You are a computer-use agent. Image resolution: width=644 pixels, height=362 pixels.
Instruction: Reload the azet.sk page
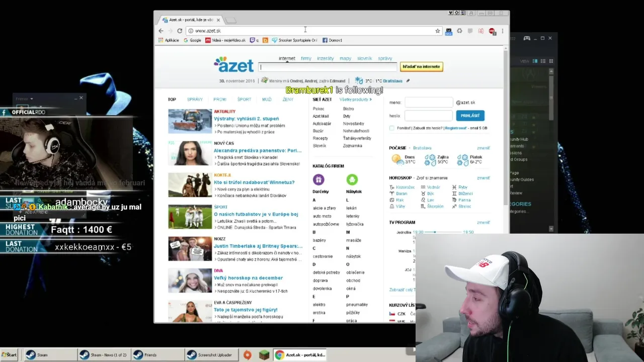tap(180, 31)
